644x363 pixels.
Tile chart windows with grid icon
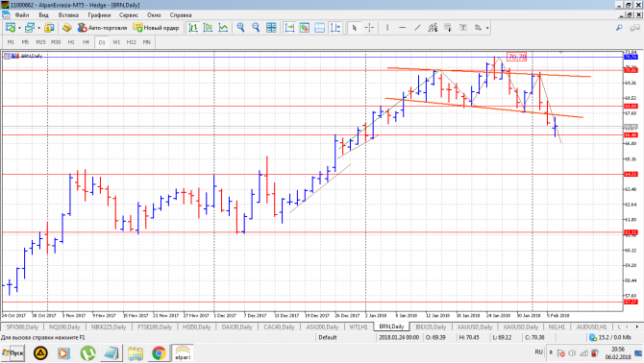271,28
